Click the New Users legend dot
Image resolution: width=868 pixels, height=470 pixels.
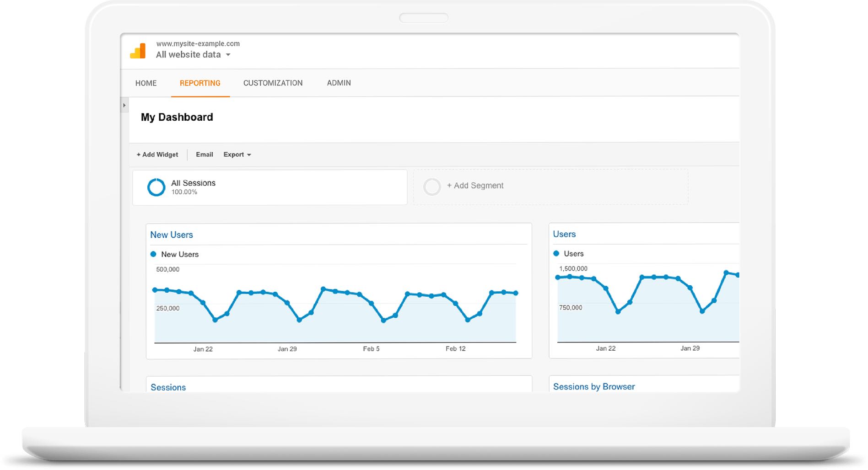153,254
